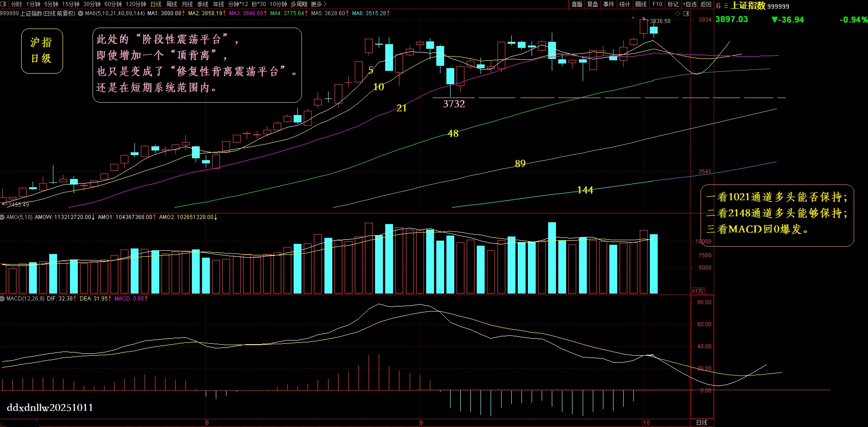Open the F10 company info button
The height and width of the screenshot is (427, 868).
click(657, 4)
